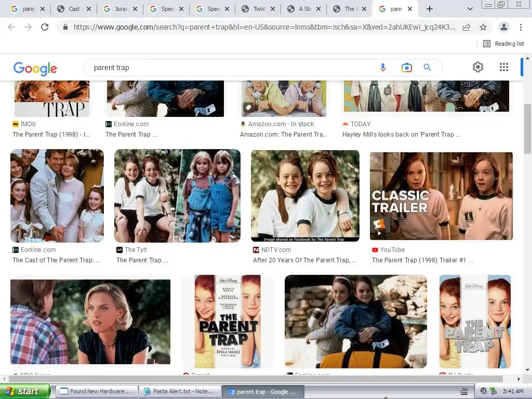Open 'The Cast of The Parent Trap' link
The image size is (532, 399).
click(x=56, y=260)
